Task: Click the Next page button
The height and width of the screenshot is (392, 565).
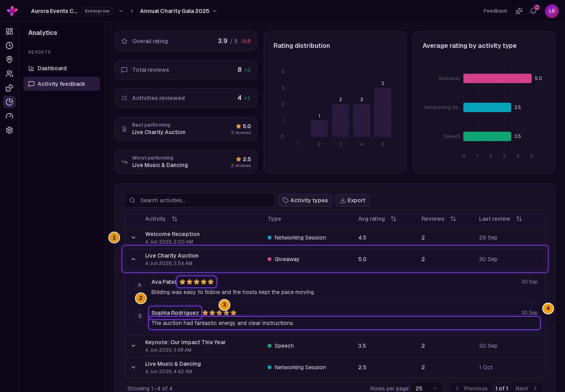Action: [527, 388]
